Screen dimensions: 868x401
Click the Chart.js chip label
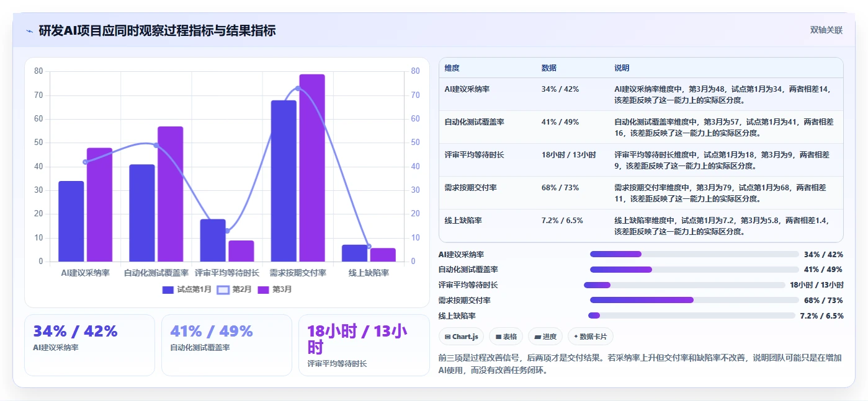[x=465, y=337]
